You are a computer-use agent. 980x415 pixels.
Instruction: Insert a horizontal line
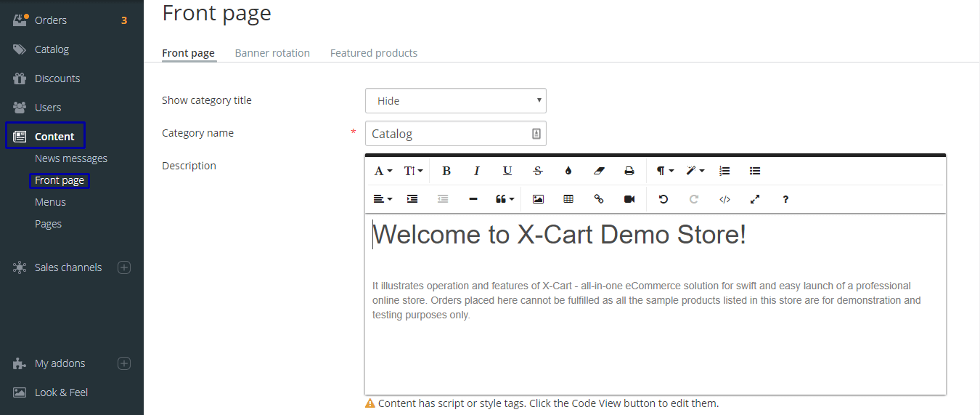[473, 199]
